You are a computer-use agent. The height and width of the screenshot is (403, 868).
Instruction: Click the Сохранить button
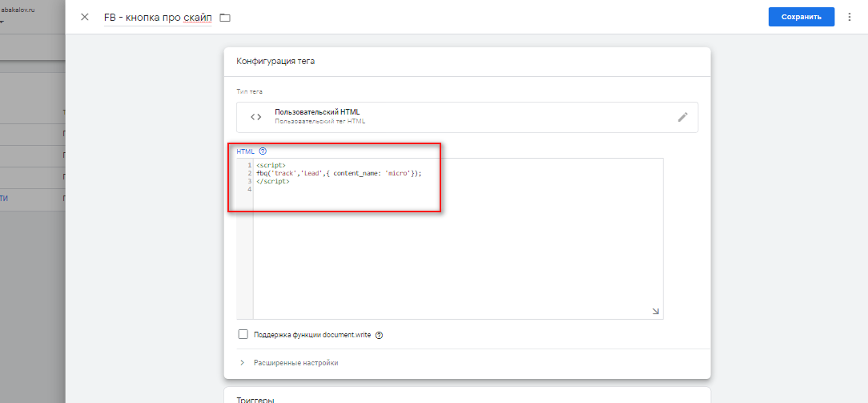(801, 17)
